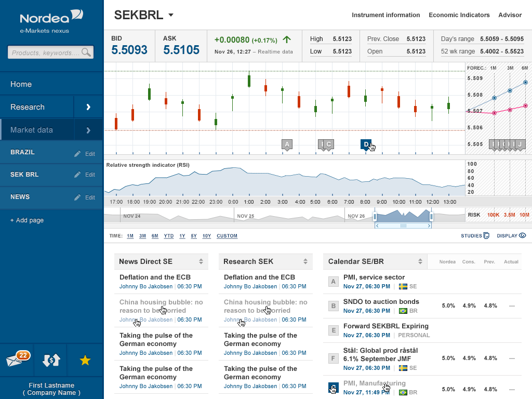532x399 pixels.
Task: Open Economic Indicators
Action: [x=459, y=15]
